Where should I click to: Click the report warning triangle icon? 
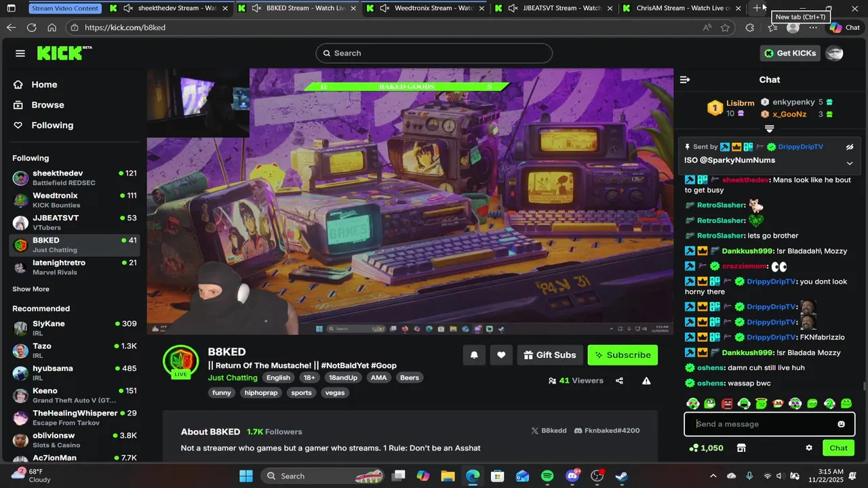pos(646,381)
